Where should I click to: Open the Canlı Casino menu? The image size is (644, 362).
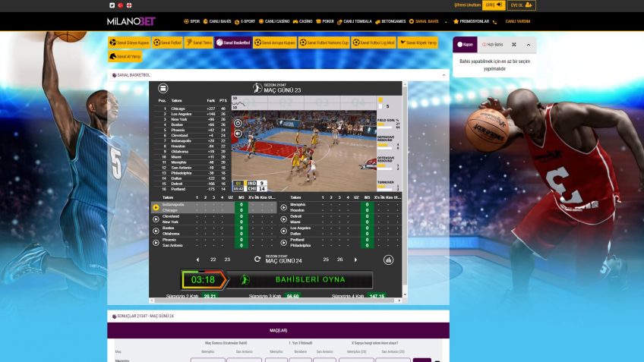click(x=274, y=21)
